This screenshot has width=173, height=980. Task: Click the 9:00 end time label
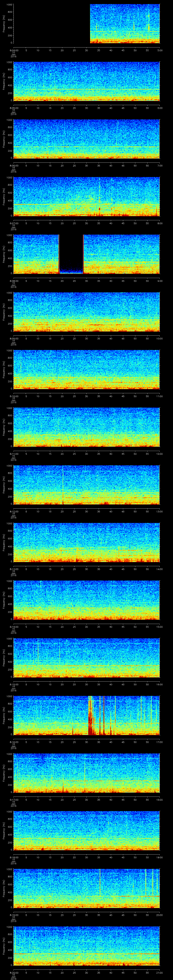click(160, 281)
